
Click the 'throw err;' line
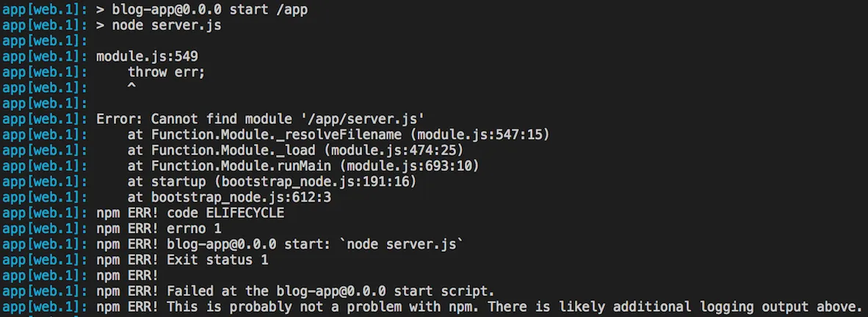pyautogui.click(x=166, y=71)
